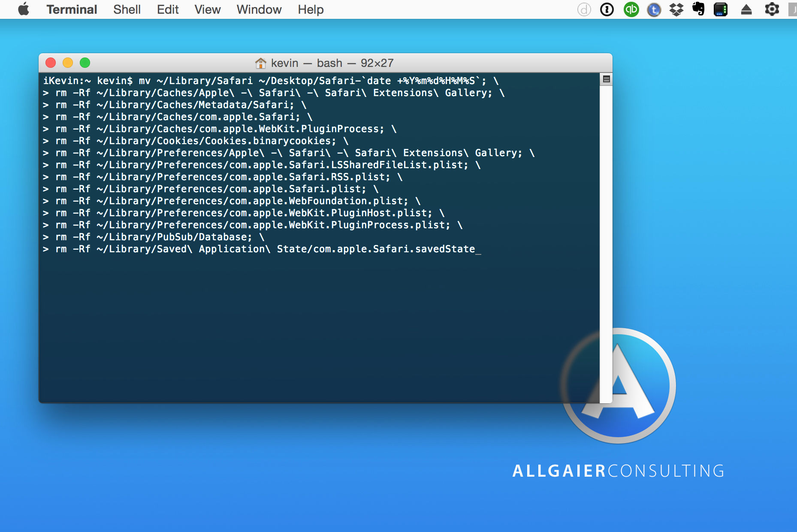
Task: Click the line with Preferences/Apple\ -\ Safari Extensions Gallery
Action: 289,153
